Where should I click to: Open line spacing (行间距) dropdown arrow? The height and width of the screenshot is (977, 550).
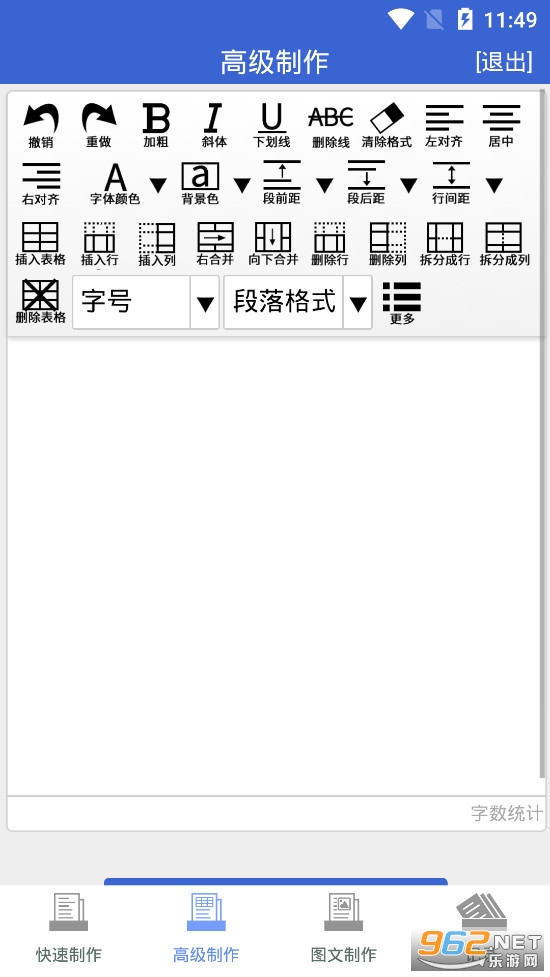tap(494, 185)
